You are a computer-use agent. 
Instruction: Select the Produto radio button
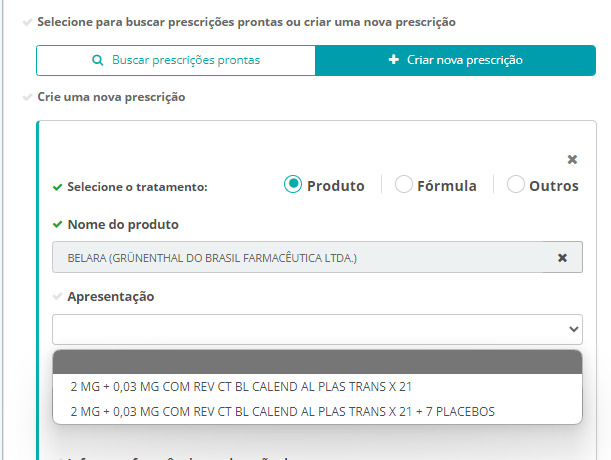(x=293, y=184)
